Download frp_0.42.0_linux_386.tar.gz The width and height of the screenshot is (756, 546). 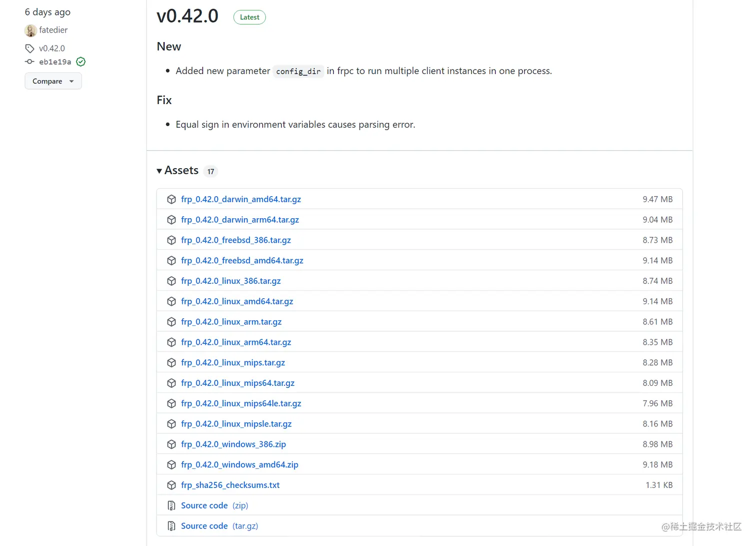pyautogui.click(x=231, y=281)
